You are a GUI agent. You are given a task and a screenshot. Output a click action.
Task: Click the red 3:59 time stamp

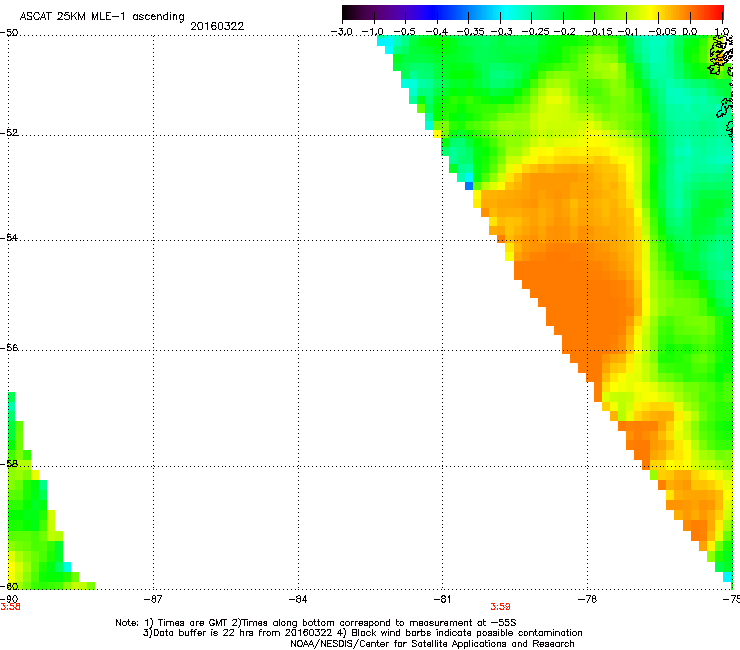tap(500, 607)
